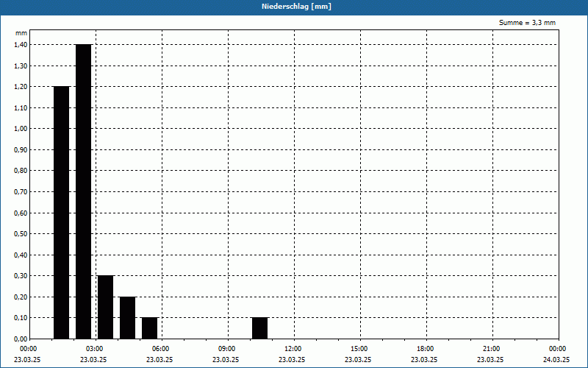Click the first bar reaching 1,20 mm

(62, 213)
